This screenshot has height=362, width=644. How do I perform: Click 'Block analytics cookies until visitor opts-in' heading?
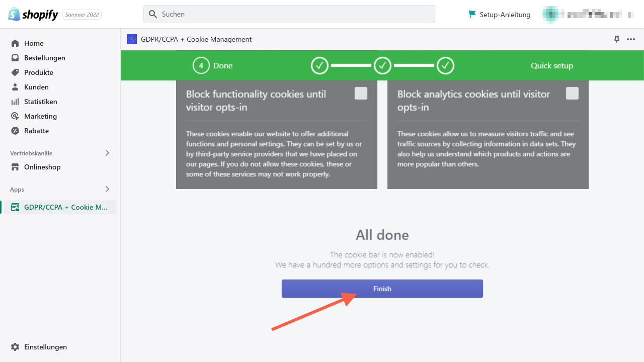[x=473, y=101]
